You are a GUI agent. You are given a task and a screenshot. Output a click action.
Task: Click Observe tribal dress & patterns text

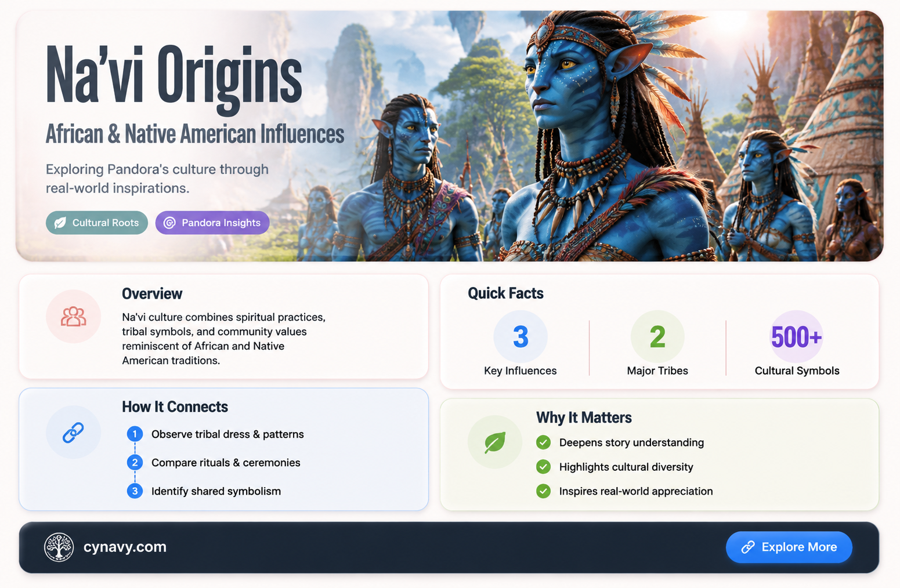coord(227,434)
